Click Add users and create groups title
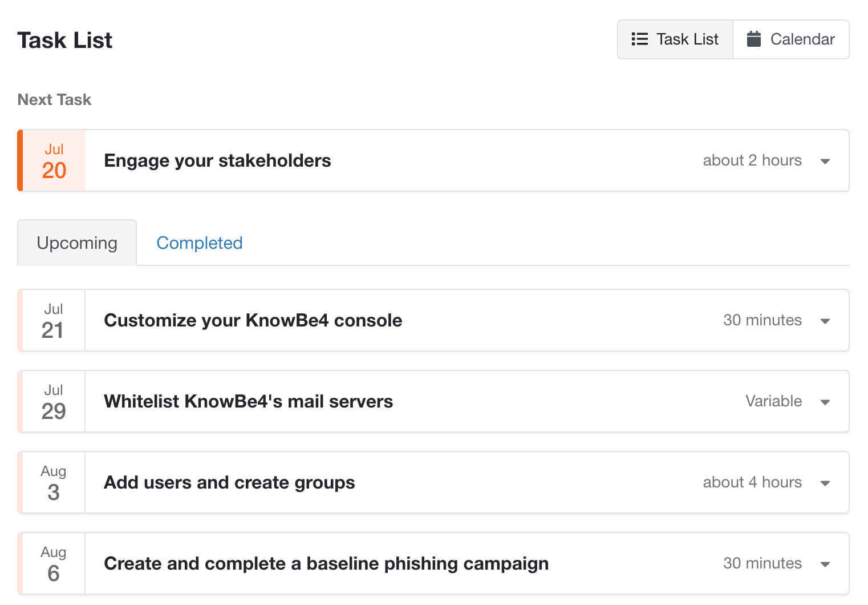 tap(229, 483)
